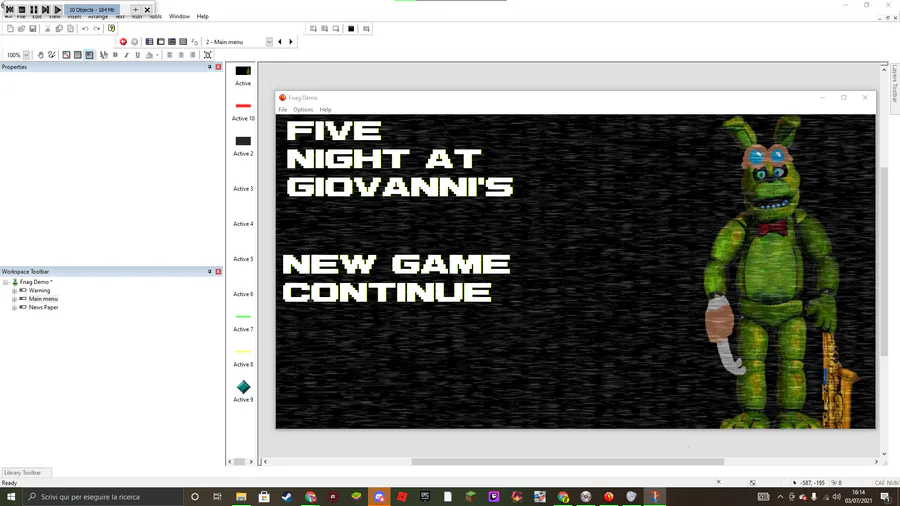The width and height of the screenshot is (900, 506).
Task: Open the Frame editor icon
Action: 161,42
